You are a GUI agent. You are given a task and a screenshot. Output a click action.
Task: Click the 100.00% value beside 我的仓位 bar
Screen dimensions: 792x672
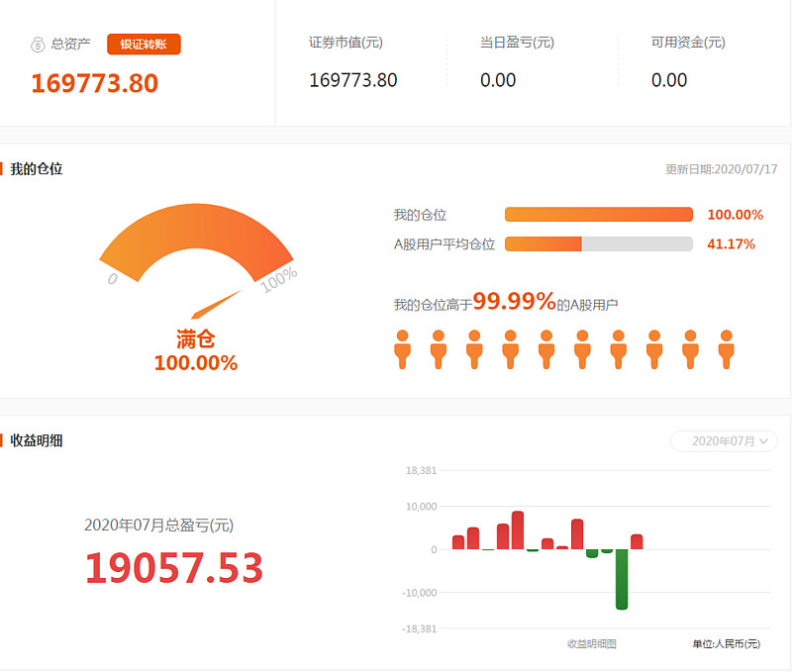click(735, 215)
